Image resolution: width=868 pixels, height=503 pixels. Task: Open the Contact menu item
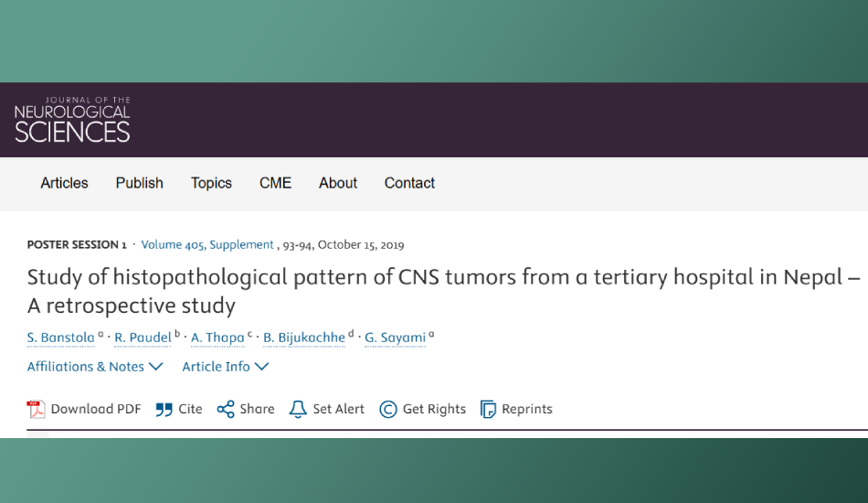pos(409,183)
